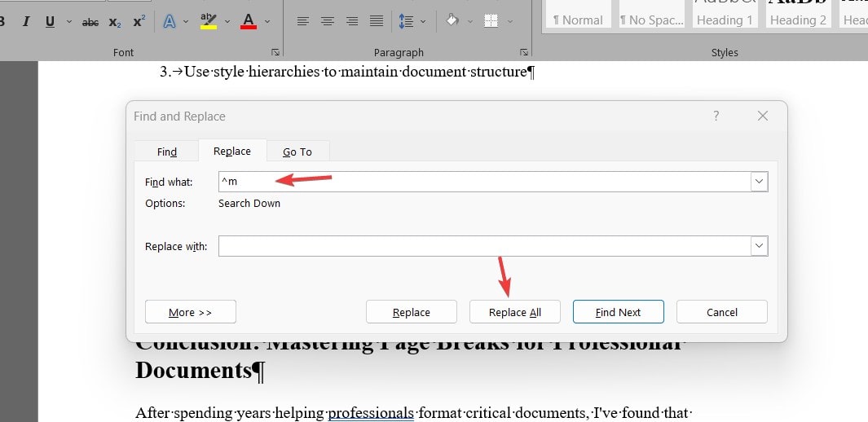
Task: Toggle italic formatting in ribbon
Action: [26, 21]
